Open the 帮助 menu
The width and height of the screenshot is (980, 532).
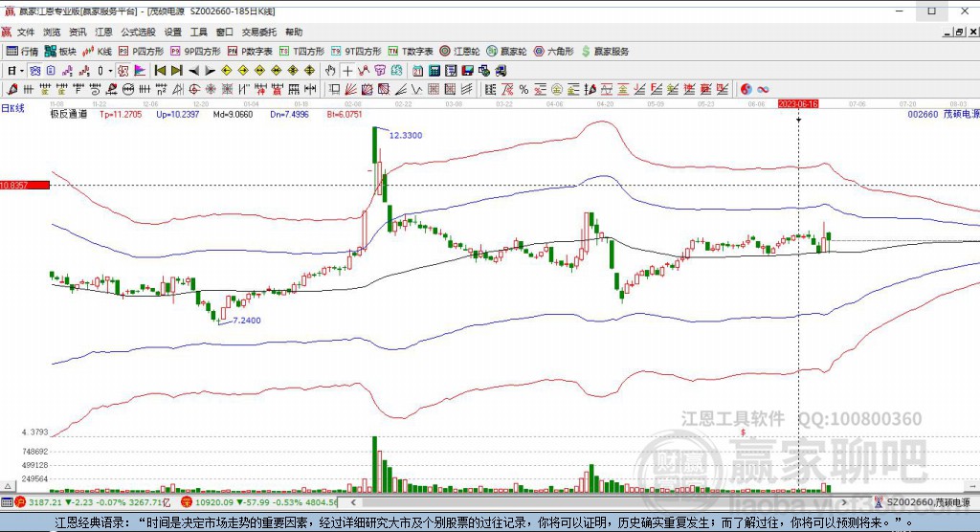click(294, 32)
